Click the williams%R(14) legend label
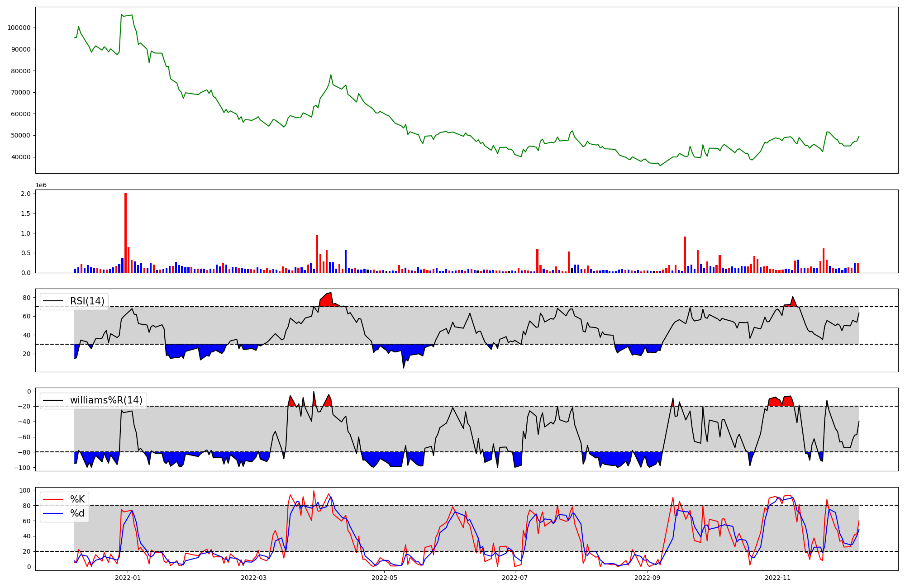 click(x=106, y=400)
